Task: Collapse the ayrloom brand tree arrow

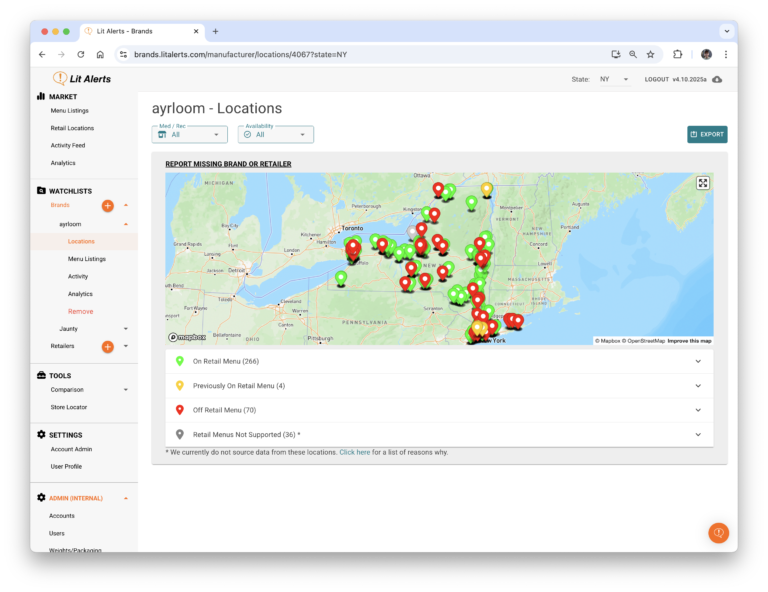Action: pos(126,224)
